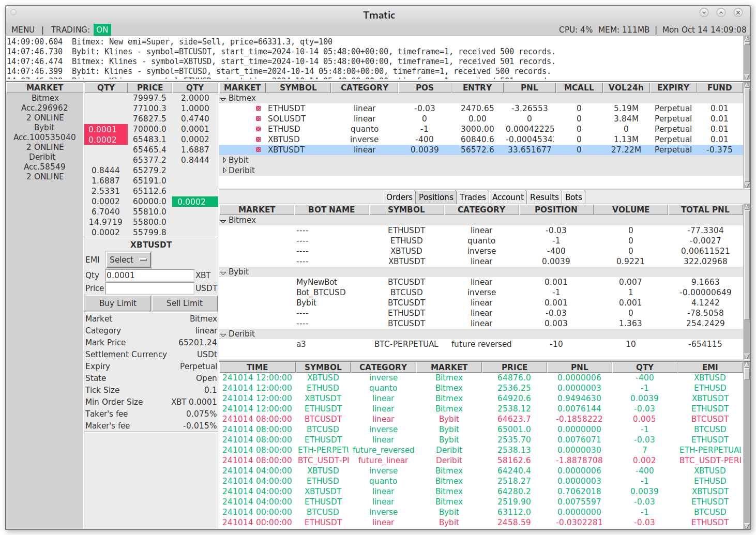Click the red close icon beside ETHUSDT
756x535 pixels.
pos(258,109)
